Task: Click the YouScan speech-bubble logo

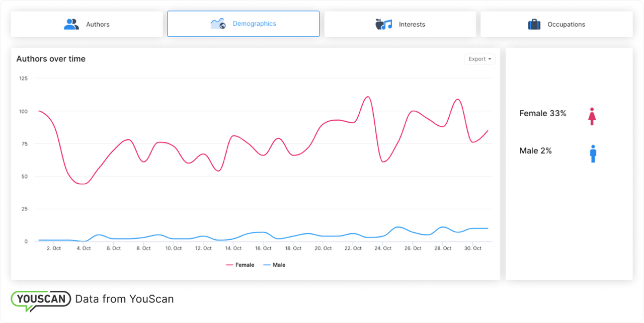Action: (x=40, y=299)
